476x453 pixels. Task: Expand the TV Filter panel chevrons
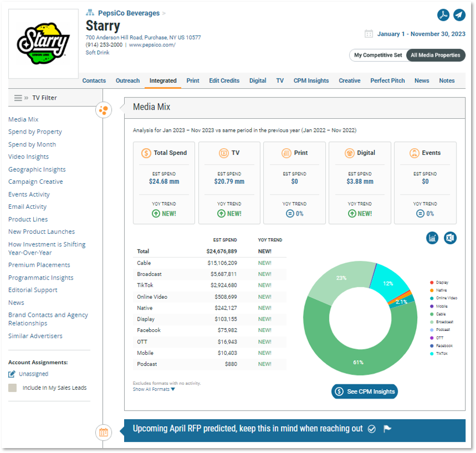tap(26, 98)
